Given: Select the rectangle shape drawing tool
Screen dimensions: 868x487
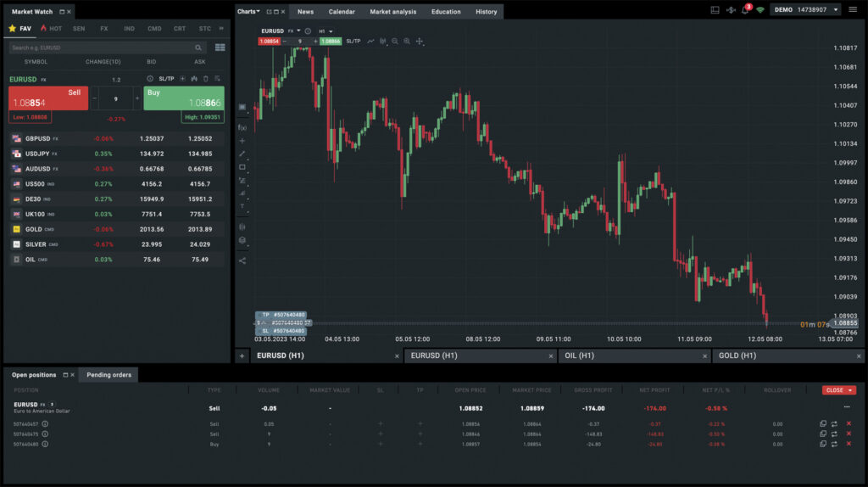Looking at the screenshot, I should [x=242, y=167].
